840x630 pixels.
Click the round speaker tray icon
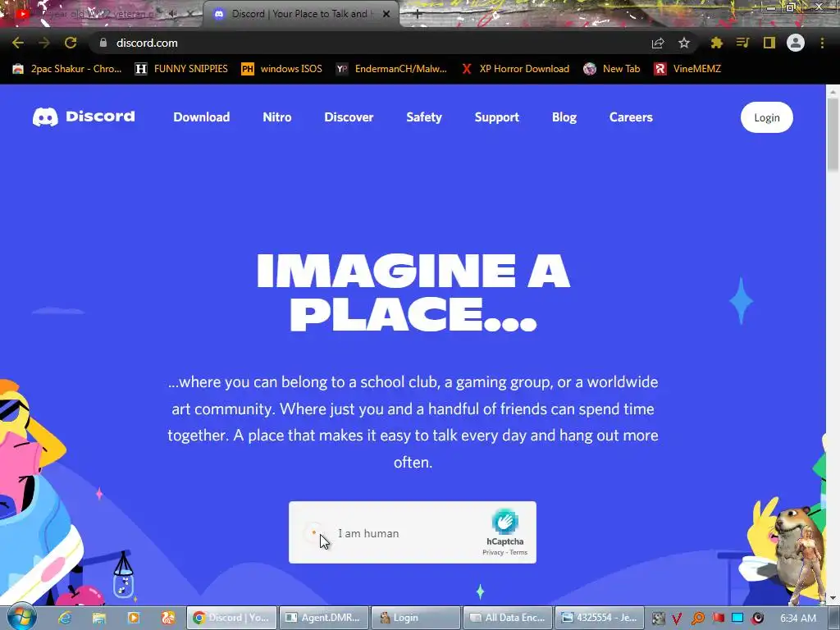coord(757,618)
